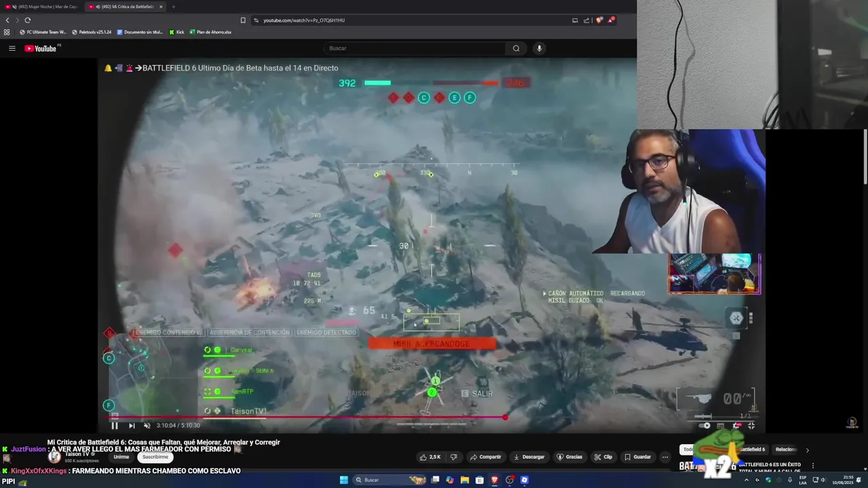Expand more filter chips with the right chevron

pyautogui.click(x=807, y=450)
